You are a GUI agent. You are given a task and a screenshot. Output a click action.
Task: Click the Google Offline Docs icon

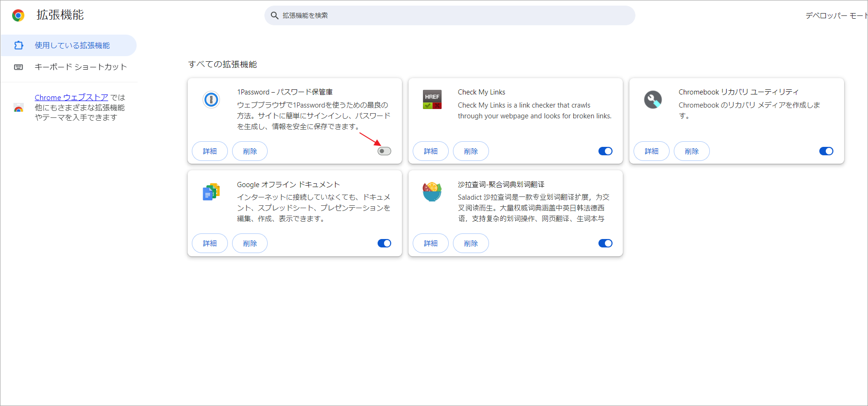coord(211,192)
